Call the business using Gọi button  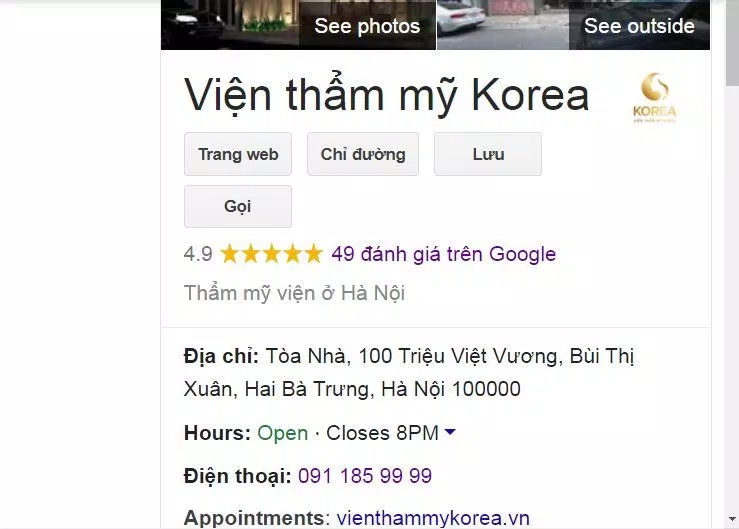tap(238, 207)
